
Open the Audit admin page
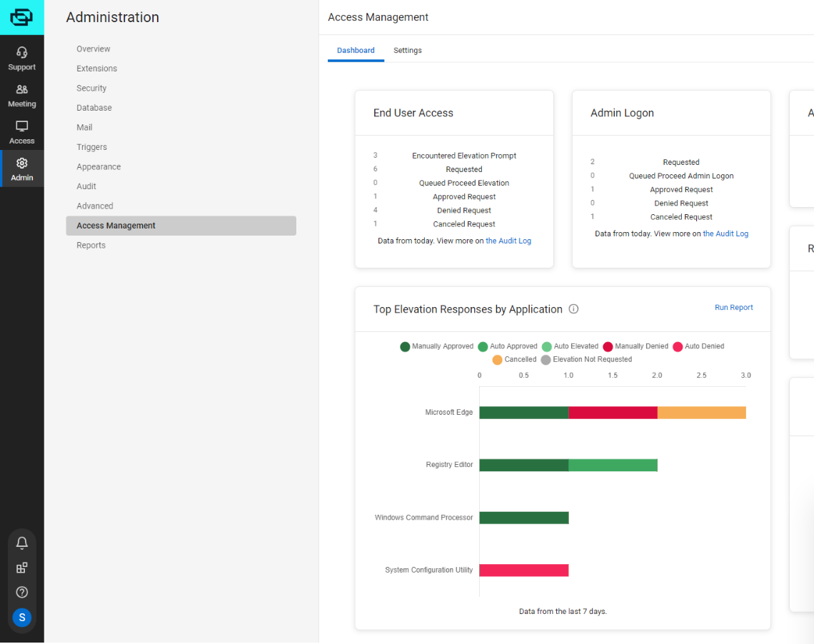[86, 186]
